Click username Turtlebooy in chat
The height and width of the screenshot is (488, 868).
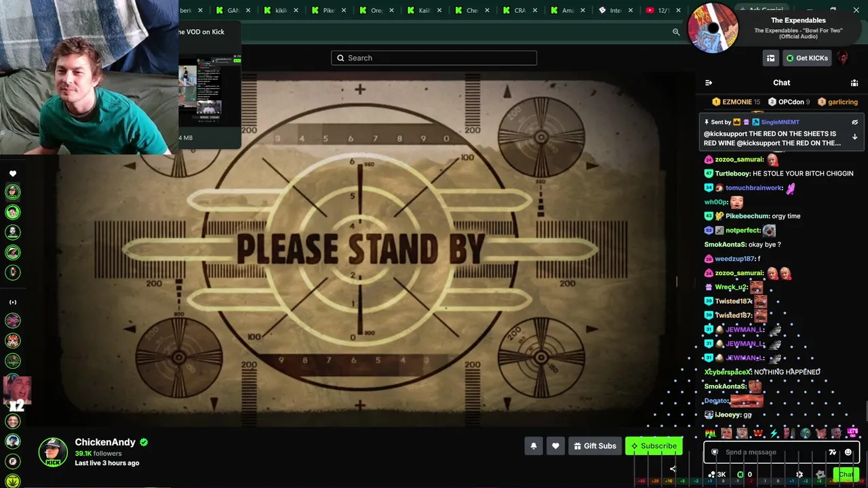pyautogui.click(x=732, y=174)
